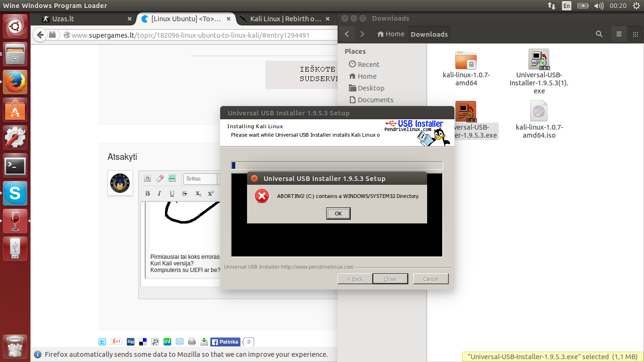
Task: Select the kali-linux-1.0.7-amd64.iso file
Action: pyautogui.click(x=539, y=120)
